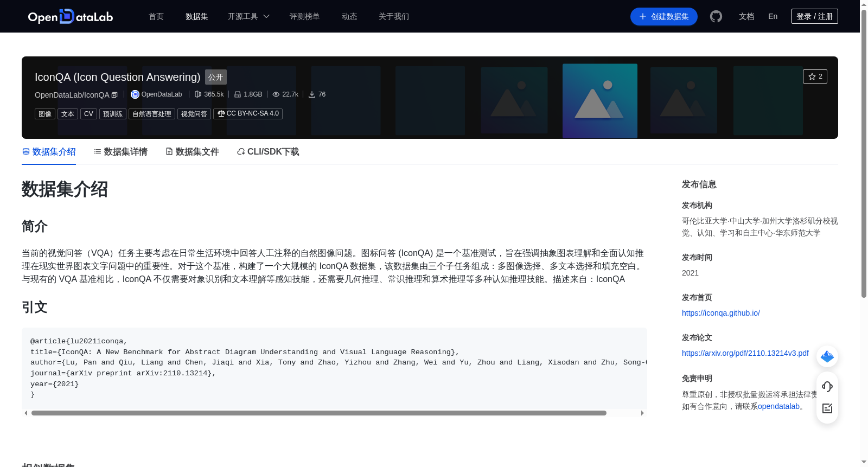868x467 pixels.
Task: Click the 免责申明 heading
Action: tap(697, 378)
